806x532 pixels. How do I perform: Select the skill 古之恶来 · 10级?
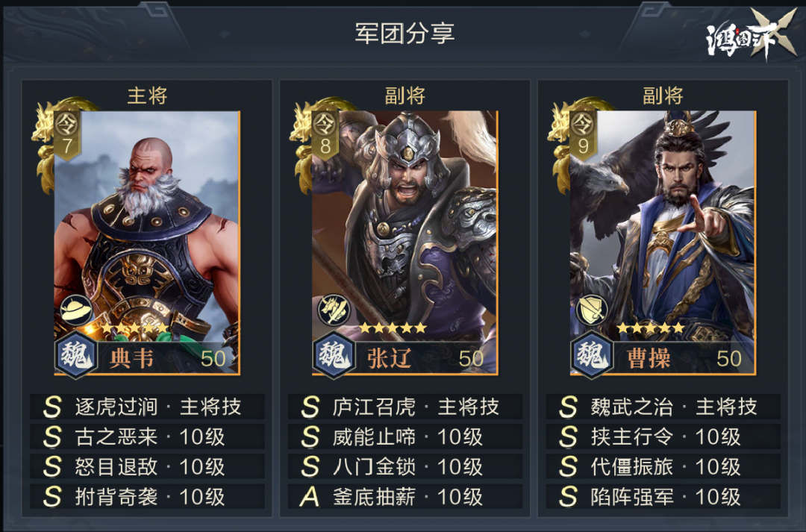tap(147, 436)
